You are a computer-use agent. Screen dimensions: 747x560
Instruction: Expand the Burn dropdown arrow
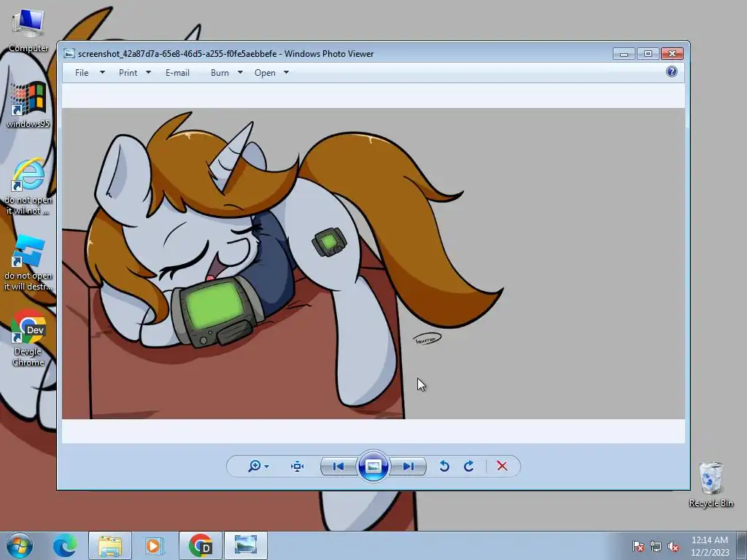pos(240,72)
